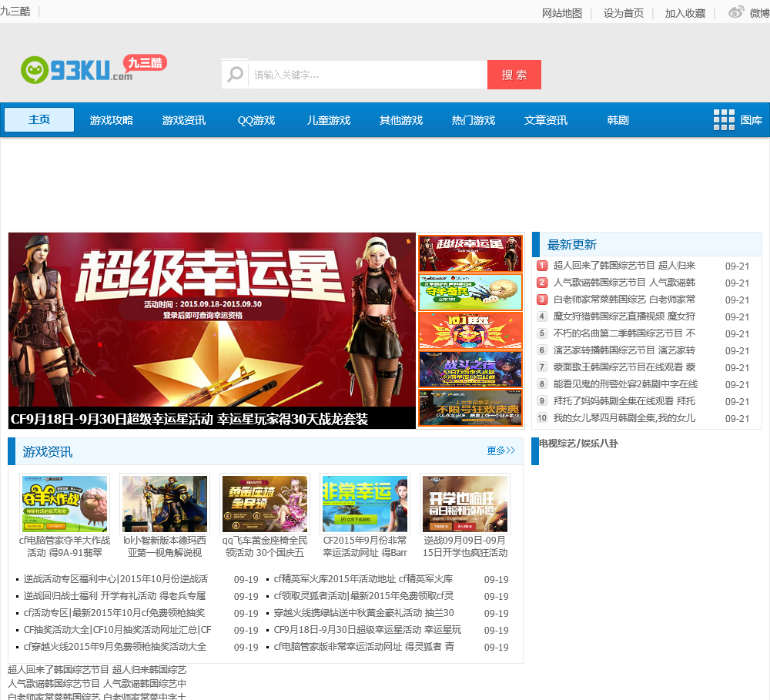The image size is (770, 700).
Task: Open 我的女儿琴四月韩剧全集 link
Action: click(x=624, y=418)
